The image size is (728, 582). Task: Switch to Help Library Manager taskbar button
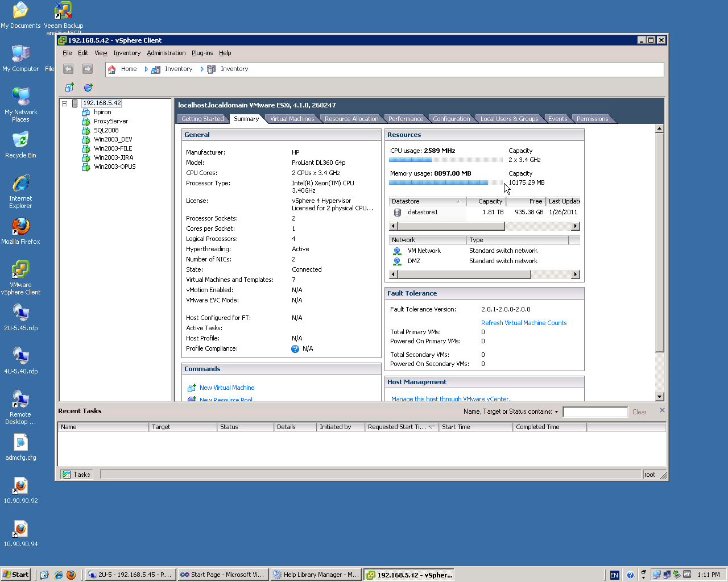pos(316,575)
